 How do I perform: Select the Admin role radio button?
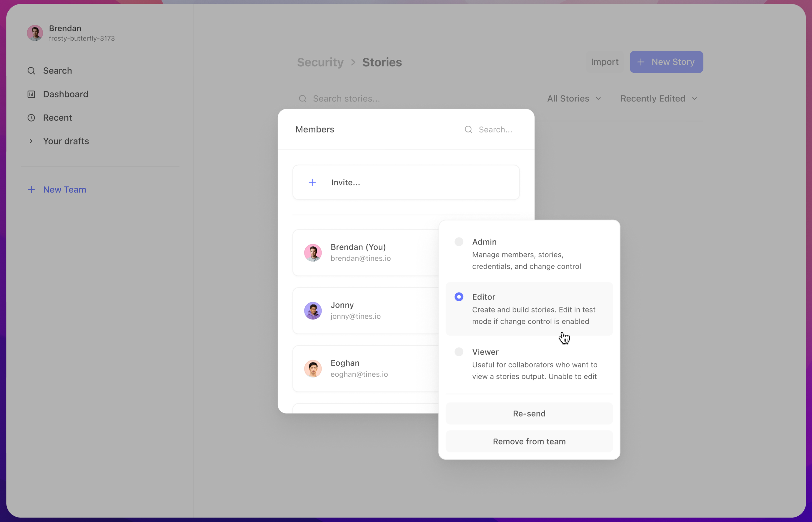point(459,242)
